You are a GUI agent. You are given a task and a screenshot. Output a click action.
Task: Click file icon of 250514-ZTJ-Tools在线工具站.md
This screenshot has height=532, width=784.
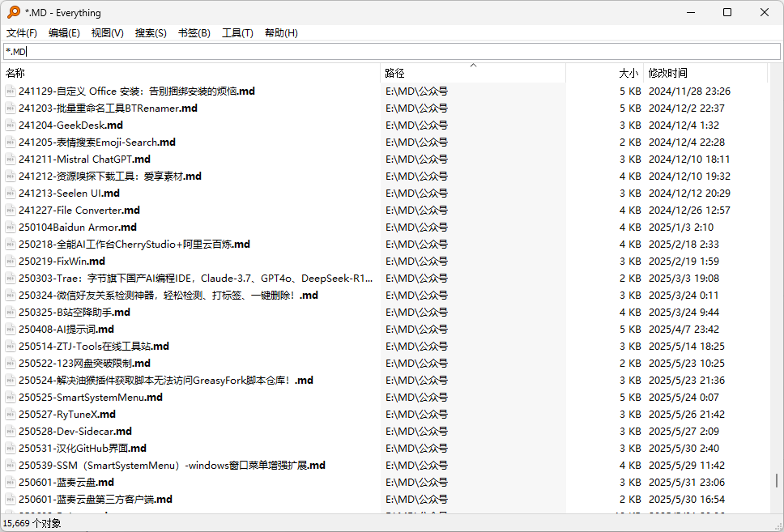10,346
